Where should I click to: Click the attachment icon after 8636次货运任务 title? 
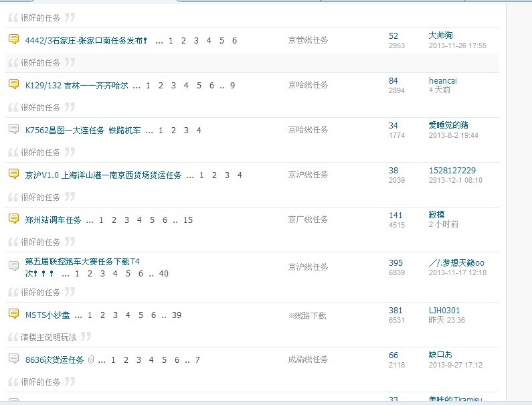coord(90,360)
